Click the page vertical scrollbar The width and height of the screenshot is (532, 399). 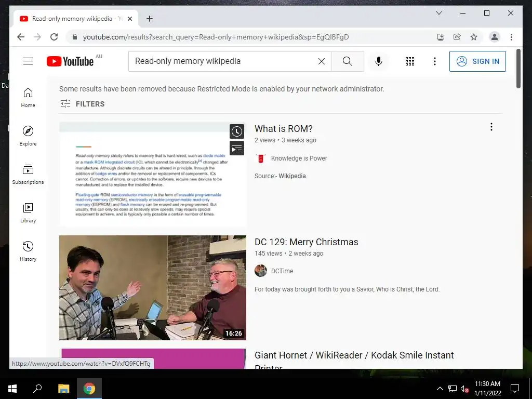(518, 69)
